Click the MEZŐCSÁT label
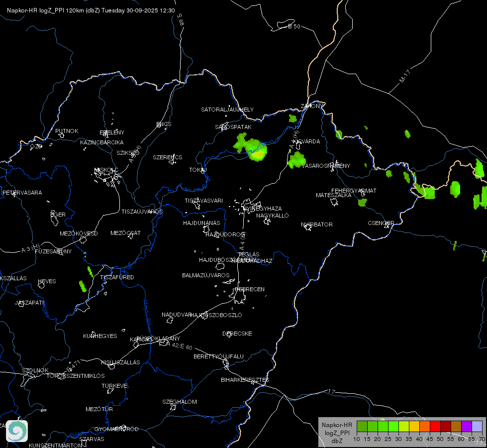 (x=125, y=233)
